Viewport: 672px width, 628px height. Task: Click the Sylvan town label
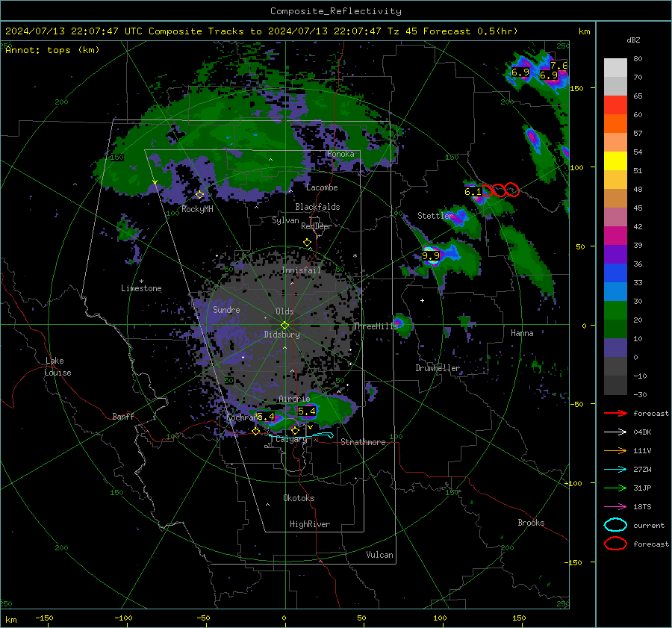(x=285, y=220)
